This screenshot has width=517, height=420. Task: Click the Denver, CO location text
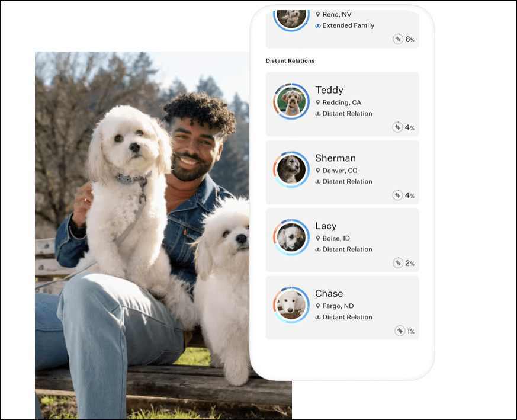point(339,171)
